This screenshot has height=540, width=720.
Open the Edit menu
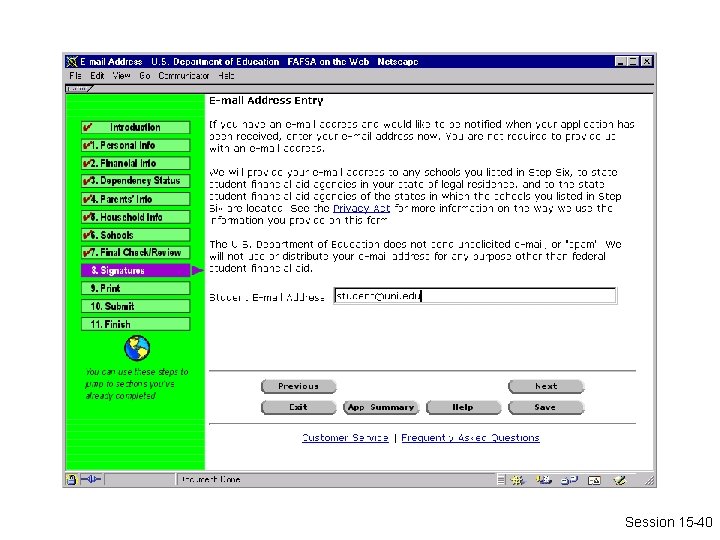coord(97,76)
